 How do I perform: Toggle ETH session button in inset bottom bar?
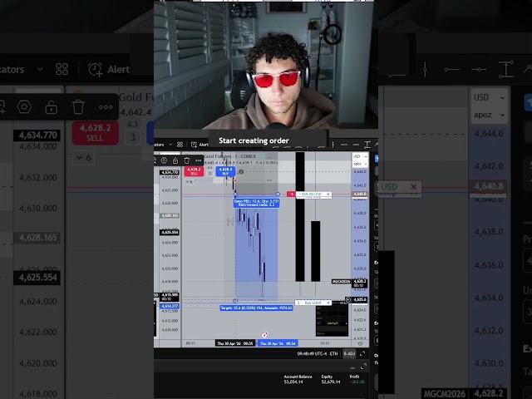[334, 353]
